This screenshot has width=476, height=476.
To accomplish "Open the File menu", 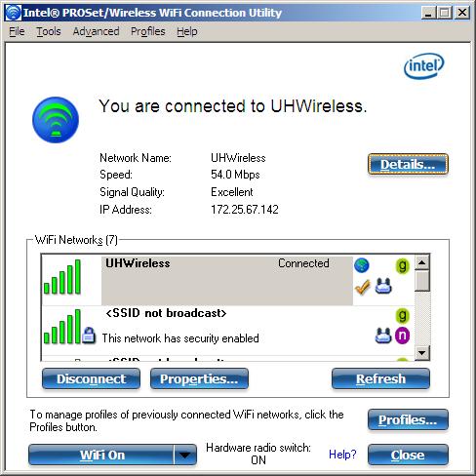I will [17, 31].
